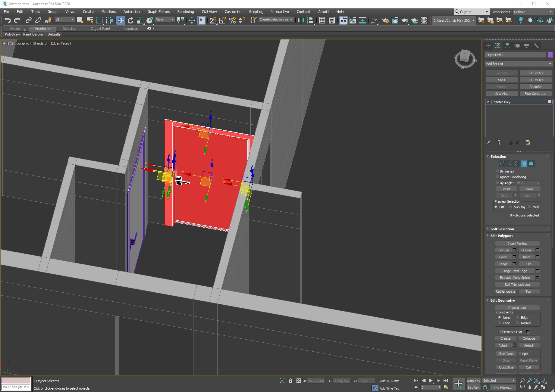Screen dimensions: 555x392
Task: Select the Select and Rotate tool
Action: 130,20
